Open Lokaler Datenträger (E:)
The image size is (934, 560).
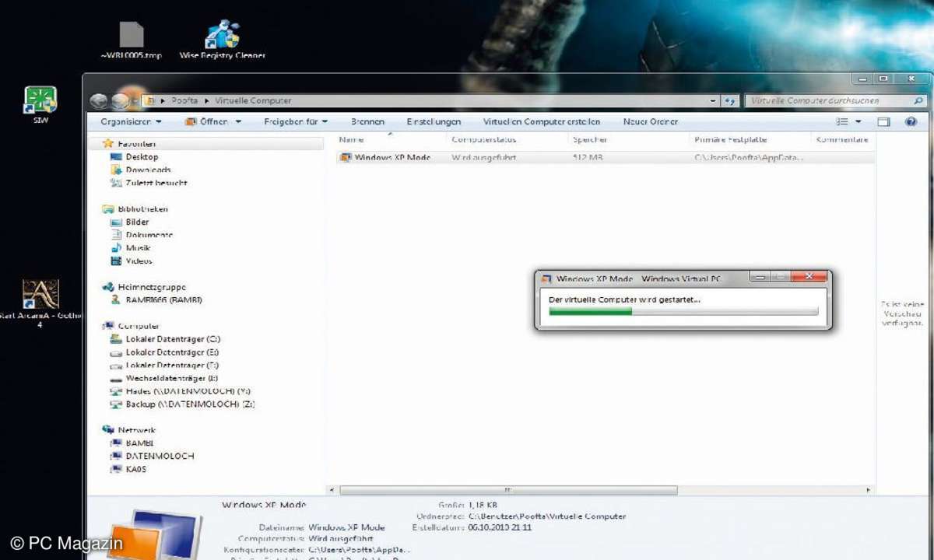coord(166,352)
